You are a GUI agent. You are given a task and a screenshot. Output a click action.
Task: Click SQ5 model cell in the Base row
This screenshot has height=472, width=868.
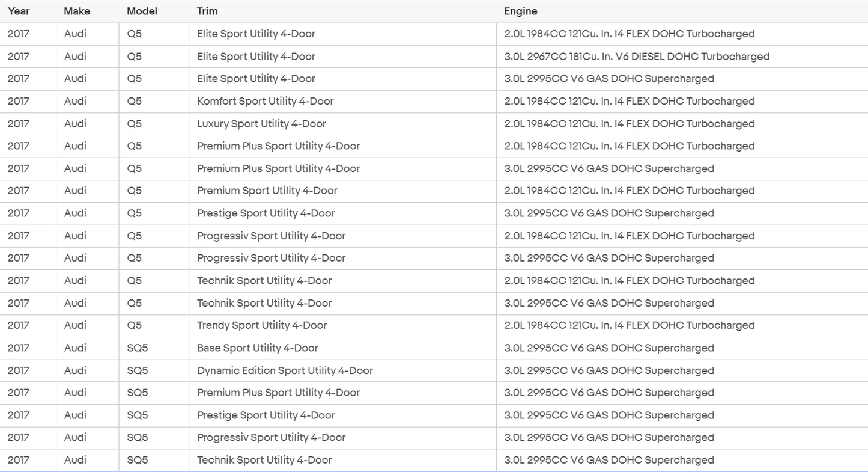(x=154, y=348)
